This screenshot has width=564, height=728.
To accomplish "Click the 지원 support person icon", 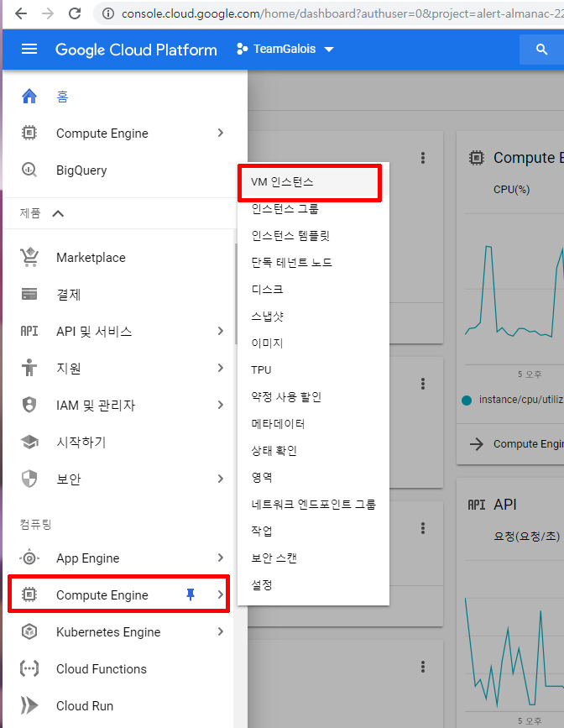I will pyautogui.click(x=29, y=368).
